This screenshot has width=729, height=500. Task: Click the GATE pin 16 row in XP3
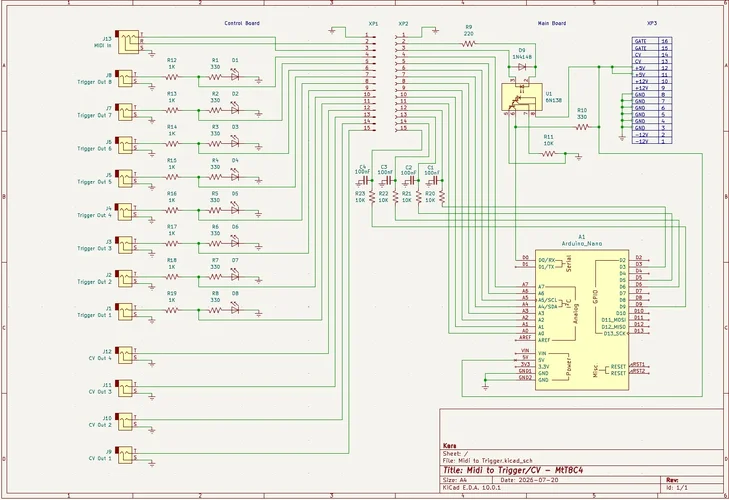point(652,41)
